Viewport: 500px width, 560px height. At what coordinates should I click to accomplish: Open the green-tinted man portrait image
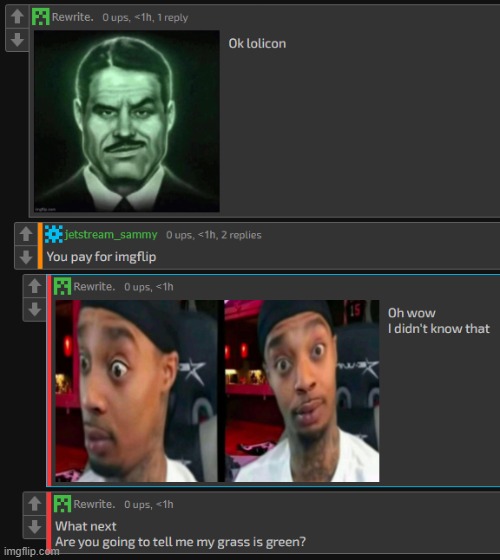127,121
